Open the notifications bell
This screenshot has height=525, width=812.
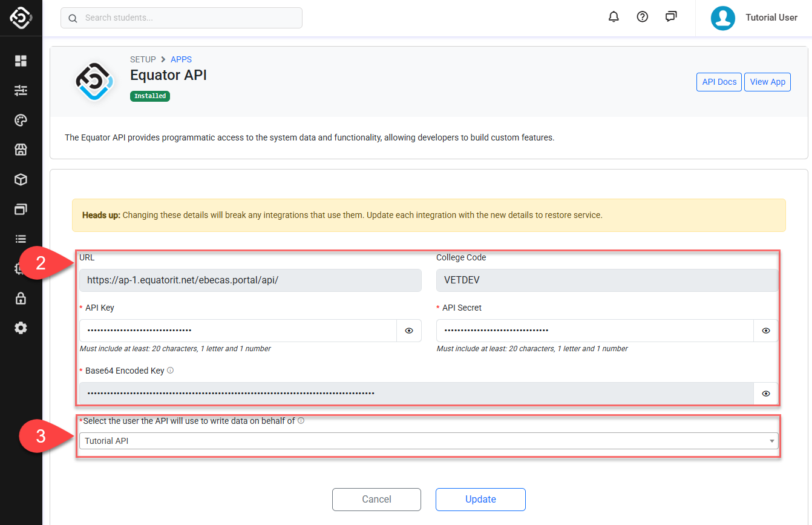pos(614,17)
